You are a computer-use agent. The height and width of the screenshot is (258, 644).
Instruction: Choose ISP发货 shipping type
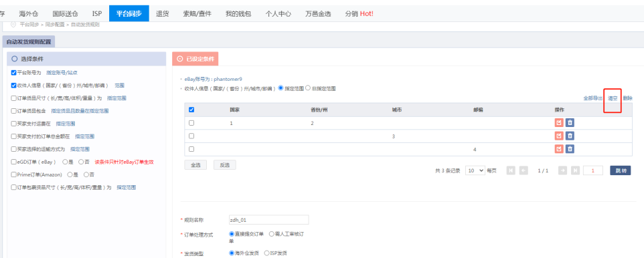point(267,253)
